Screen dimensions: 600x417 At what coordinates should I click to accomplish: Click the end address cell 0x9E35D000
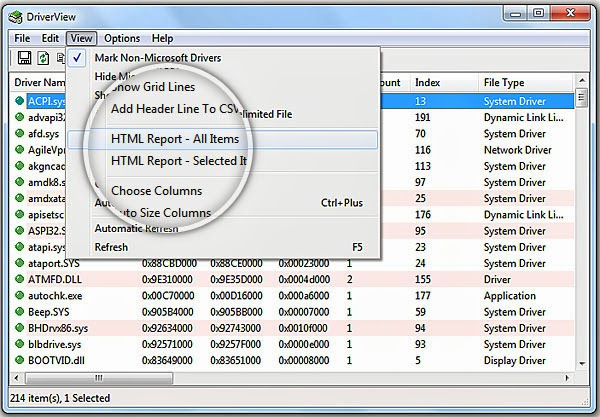click(x=236, y=279)
